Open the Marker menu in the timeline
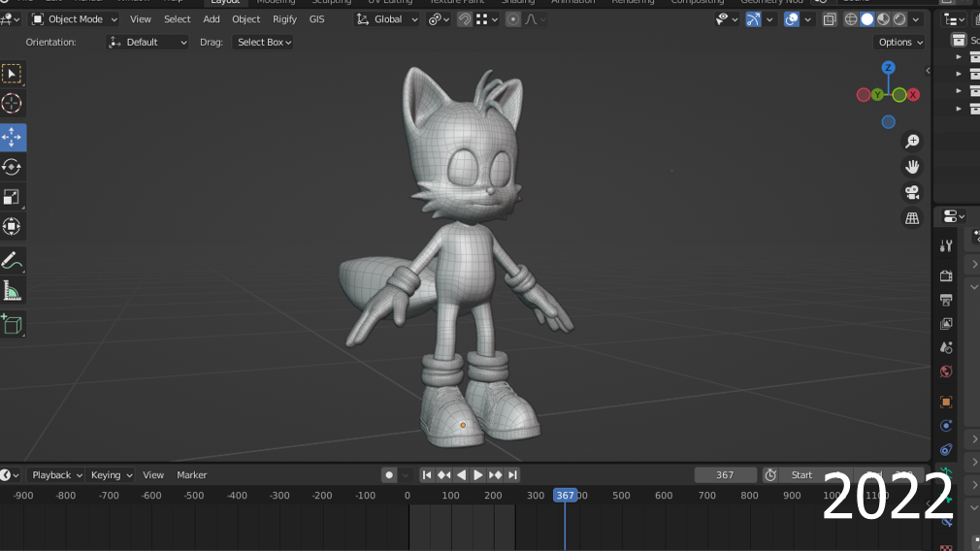The width and height of the screenshot is (980, 551). tap(192, 475)
